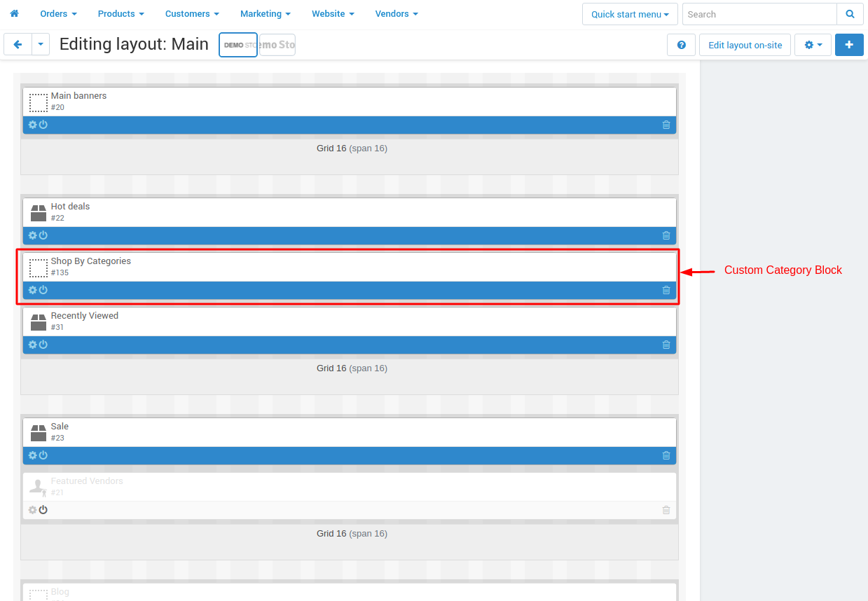Screen dimensions: 868x601
Task: Expand the Quick start menu dropdown
Action: point(630,14)
